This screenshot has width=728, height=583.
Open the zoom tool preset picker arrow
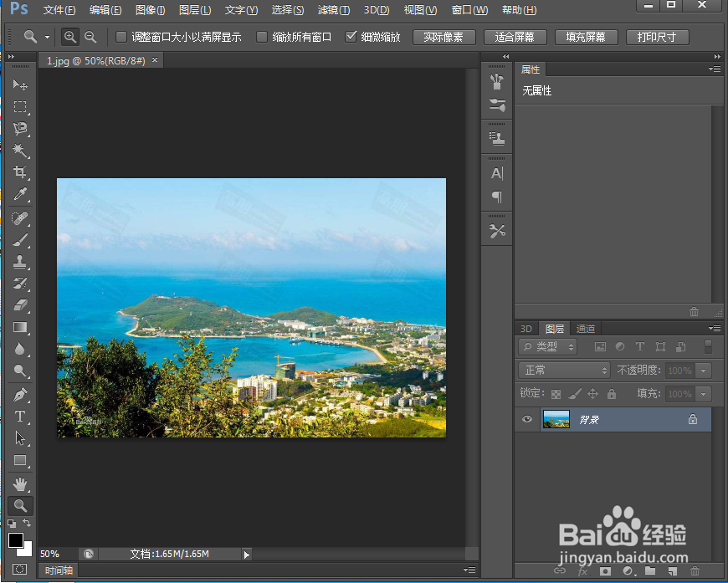(47, 37)
